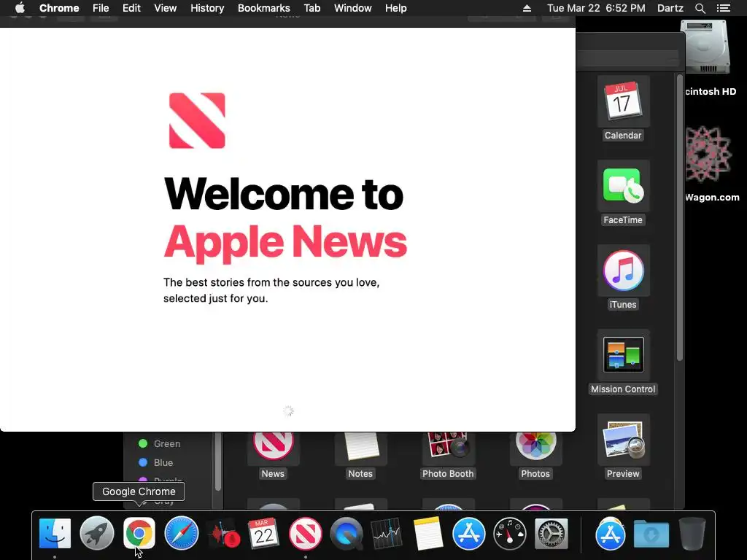Open Downloads folder stack in Dock
Viewport: 747px width, 560px height.
tap(651, 533)
